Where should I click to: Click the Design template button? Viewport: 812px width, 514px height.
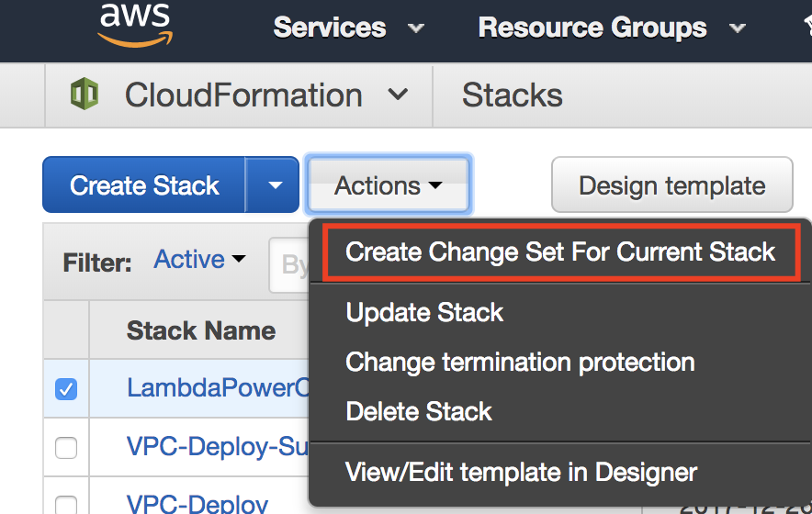click(x=671, y=185)
